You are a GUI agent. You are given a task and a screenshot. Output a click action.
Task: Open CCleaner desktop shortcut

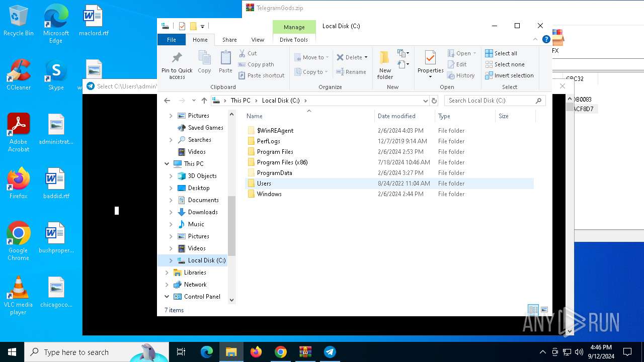tap(19, 75)
